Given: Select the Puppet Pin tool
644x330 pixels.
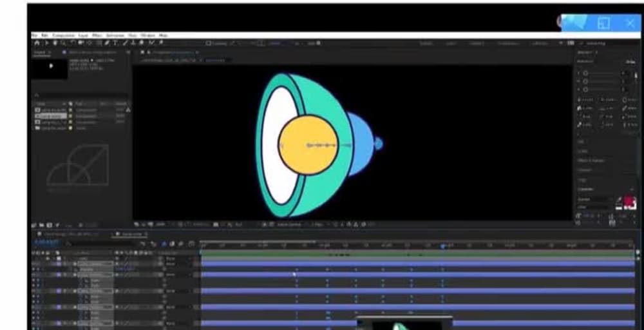Looking at the screenshot, I should (161, 43).
